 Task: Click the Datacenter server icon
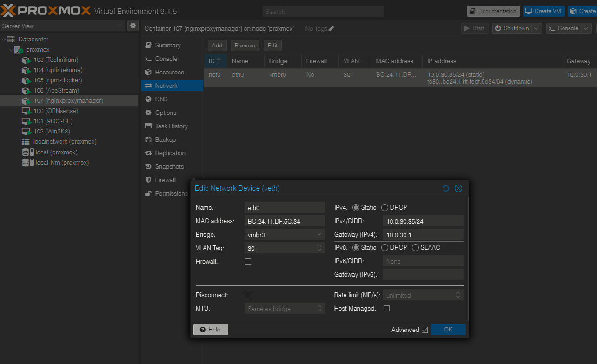pyautogui.click(x=11, y=40)
